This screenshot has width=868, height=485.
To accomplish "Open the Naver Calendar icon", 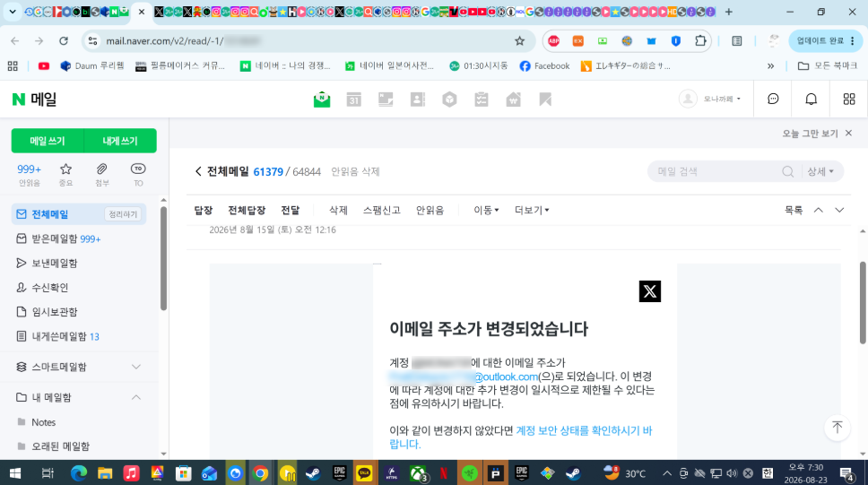I will (x=353, y=100).
